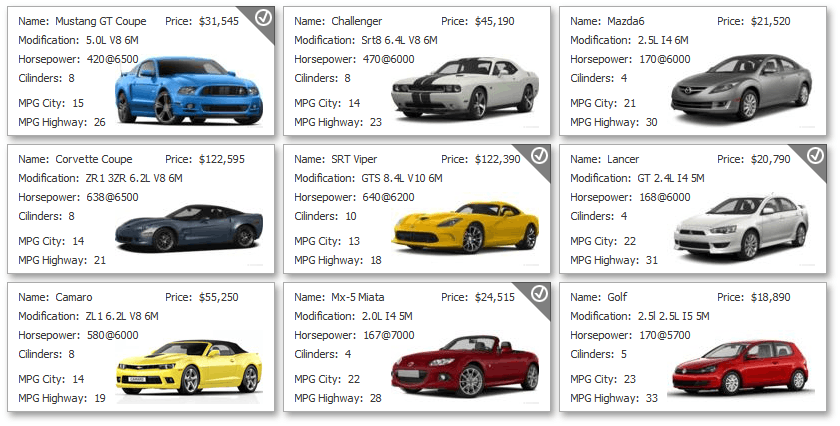Click the price '$18,890'
The height and width of the screenshot is (426, 840).
pyautogui.click(x=770, y=297)
